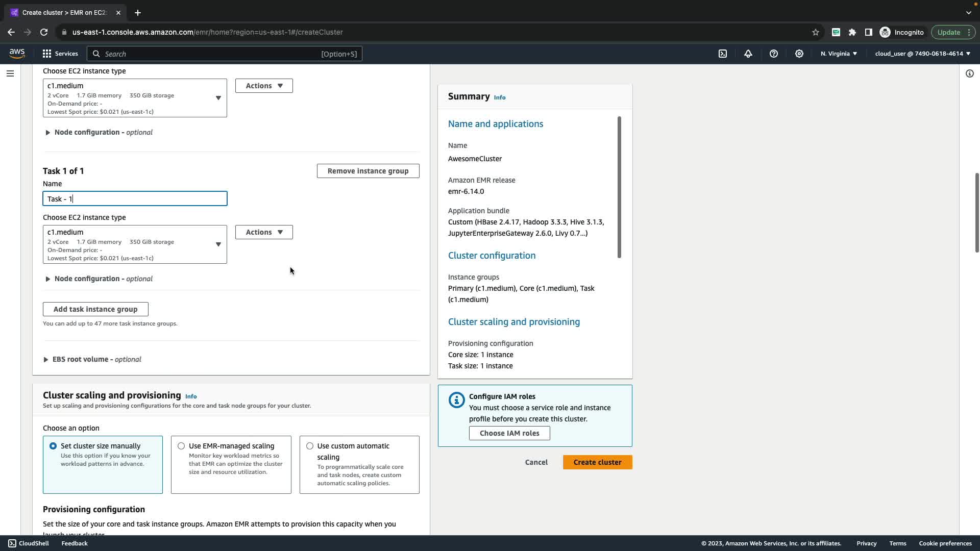The height and width of the screenshot is (551, 980).
Task: Click the Create cluster button
Action: [597, 462]
